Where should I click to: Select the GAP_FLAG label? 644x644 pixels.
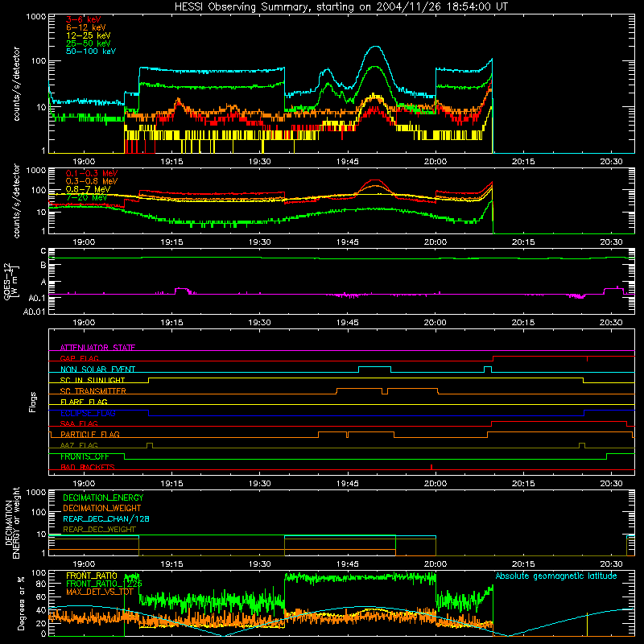pos(79,358)
